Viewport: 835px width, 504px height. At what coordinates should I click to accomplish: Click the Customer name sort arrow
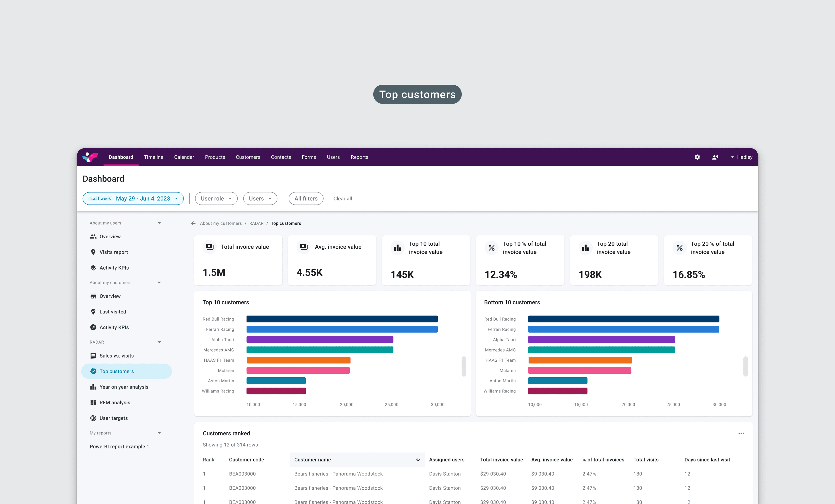[418, 460]
